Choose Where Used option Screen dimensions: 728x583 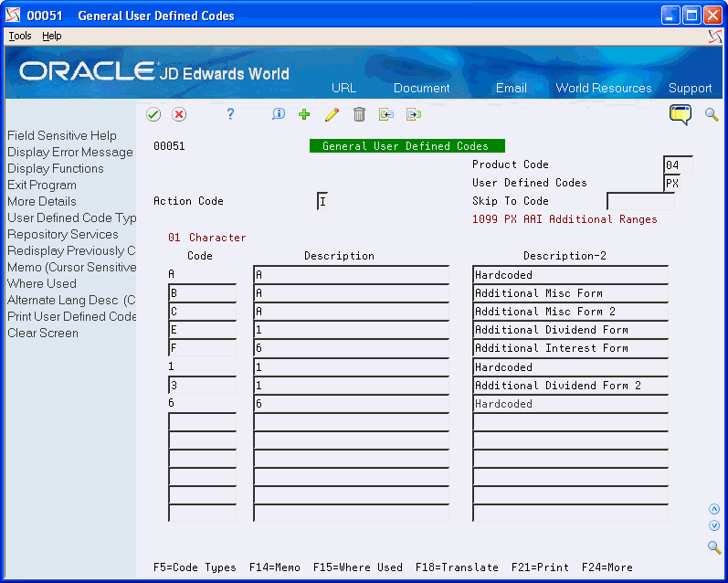coord(42,283)
